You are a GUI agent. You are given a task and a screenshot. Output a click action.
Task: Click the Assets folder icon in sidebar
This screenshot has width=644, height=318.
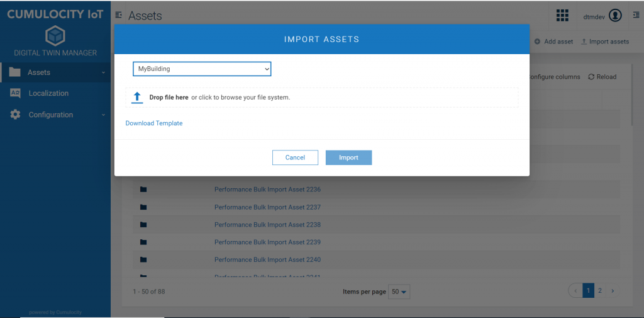point(15,72)
